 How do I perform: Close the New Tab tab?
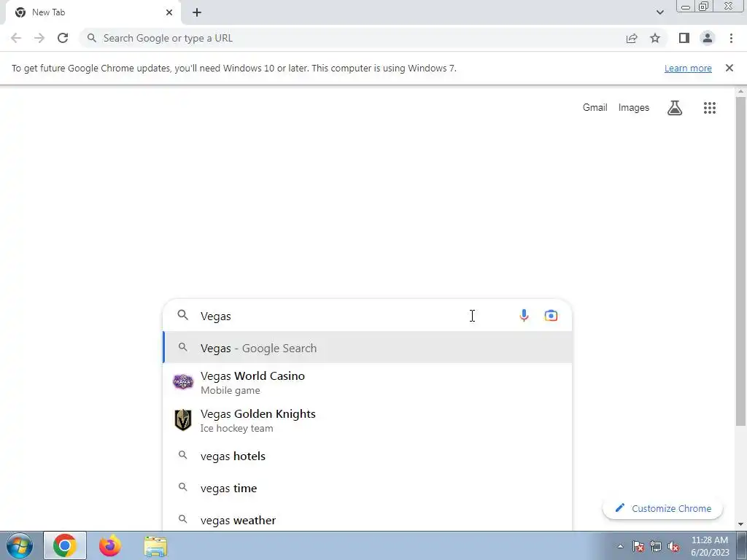click(169, 12)
